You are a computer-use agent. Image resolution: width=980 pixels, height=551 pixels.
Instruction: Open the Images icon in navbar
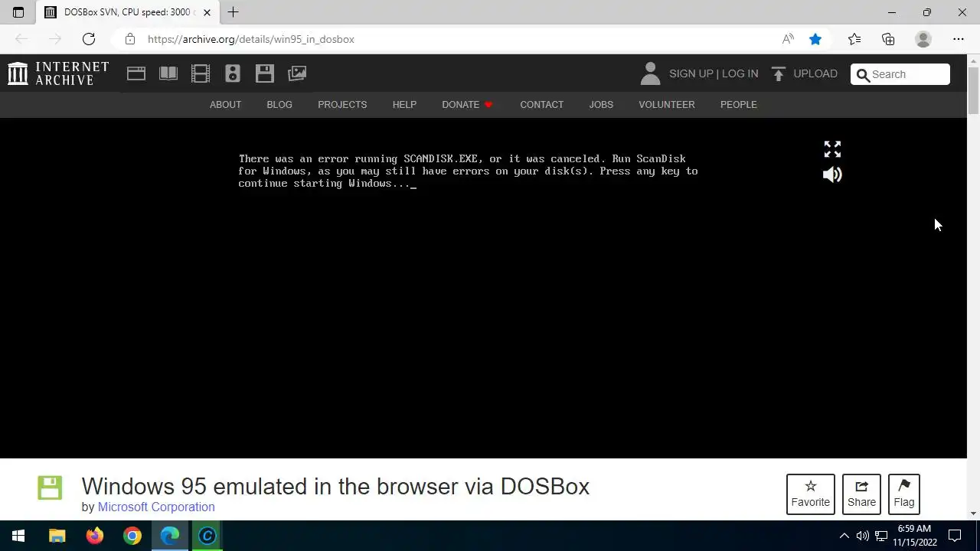(297, 73)
